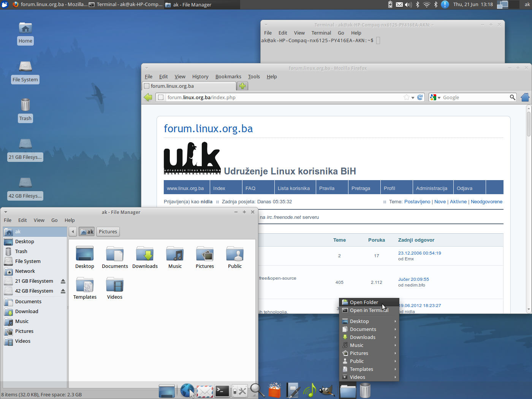
Task: Open the 42 GB Filesystem desktop icon
Action: click(x=25, y=188)
